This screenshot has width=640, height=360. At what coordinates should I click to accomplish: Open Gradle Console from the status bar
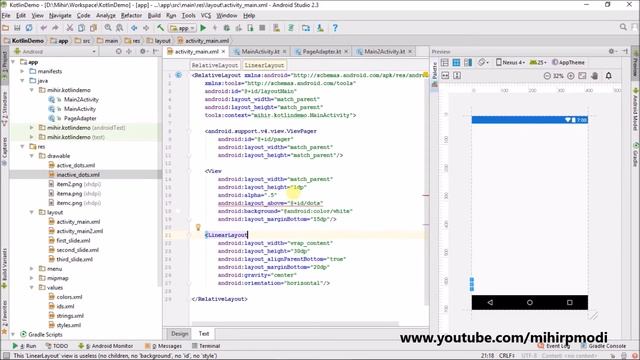pos(603,346)
